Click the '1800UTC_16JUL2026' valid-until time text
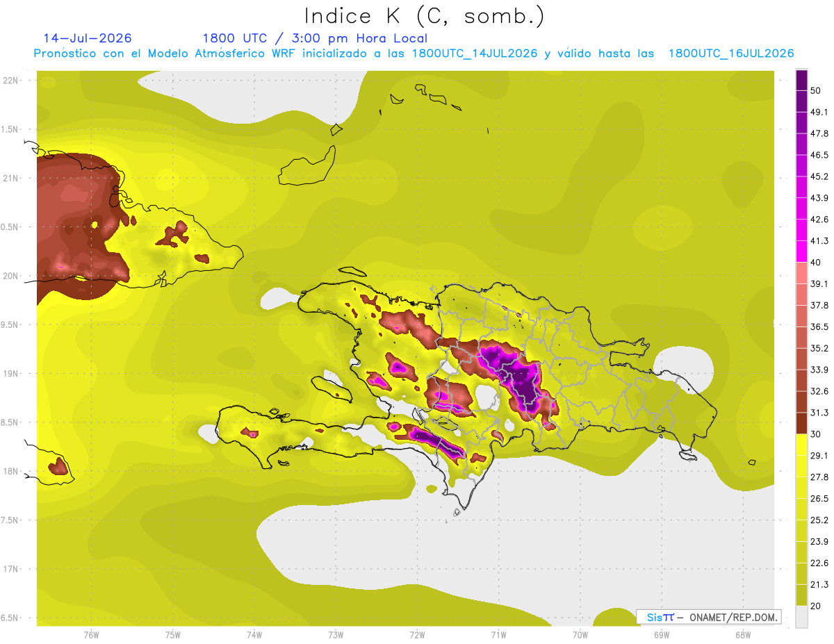 [x=731, y=53]
